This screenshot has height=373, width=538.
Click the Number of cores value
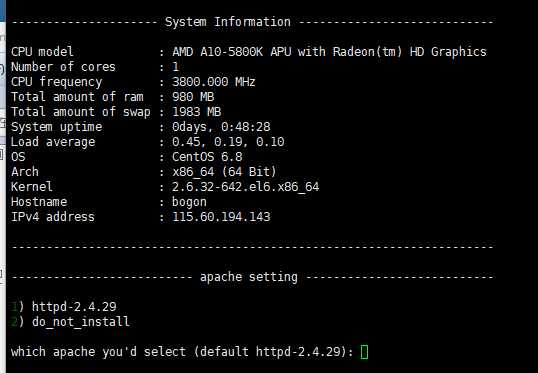coord(176,67)
